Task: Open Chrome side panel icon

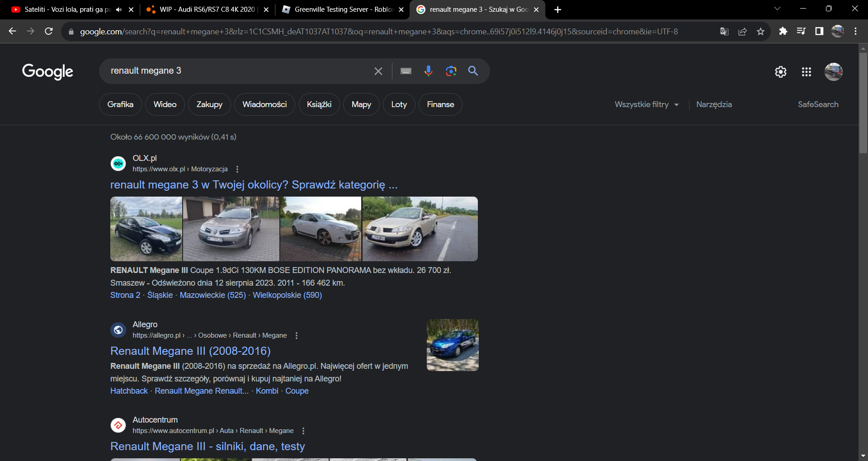Action: point(819,31)
